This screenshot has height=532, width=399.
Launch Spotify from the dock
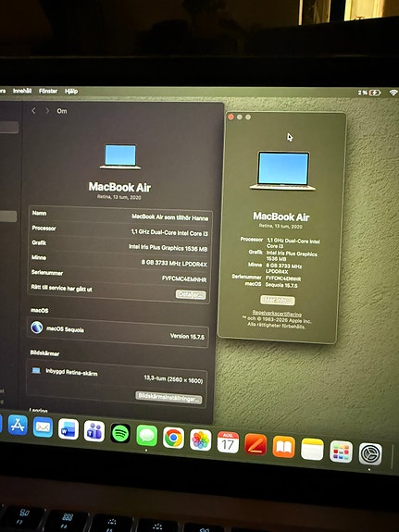120,433
